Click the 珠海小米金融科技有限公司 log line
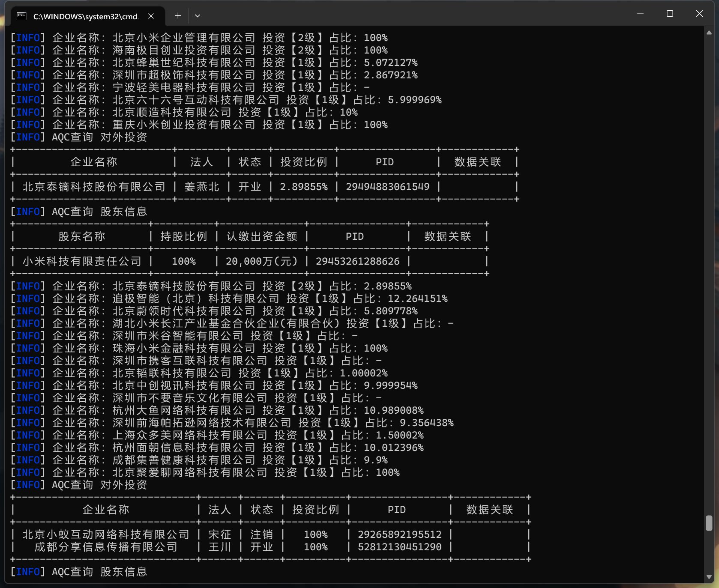 coord(199,348)
